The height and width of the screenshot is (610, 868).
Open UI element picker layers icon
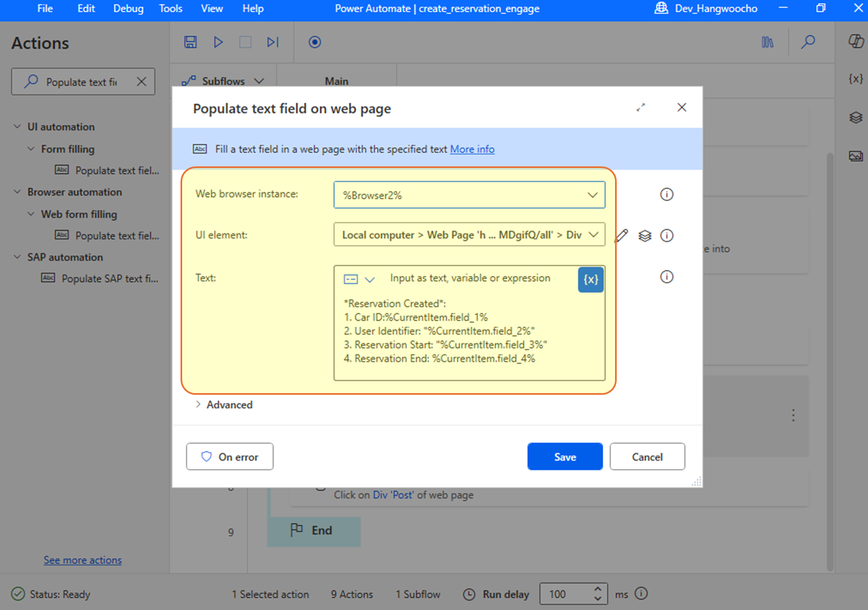pos(645,236)
